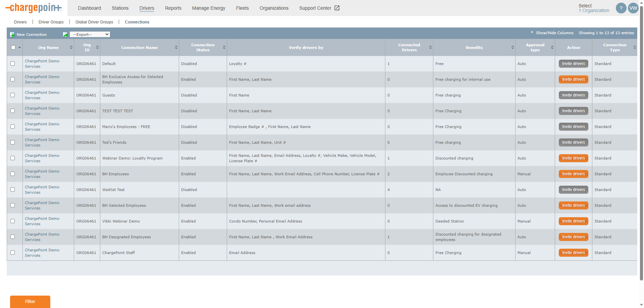Screen dimensions: 644x308
Task: Invite drivers to Webinar Demo: Loyalty Program
Action: [x=574, y=158]
